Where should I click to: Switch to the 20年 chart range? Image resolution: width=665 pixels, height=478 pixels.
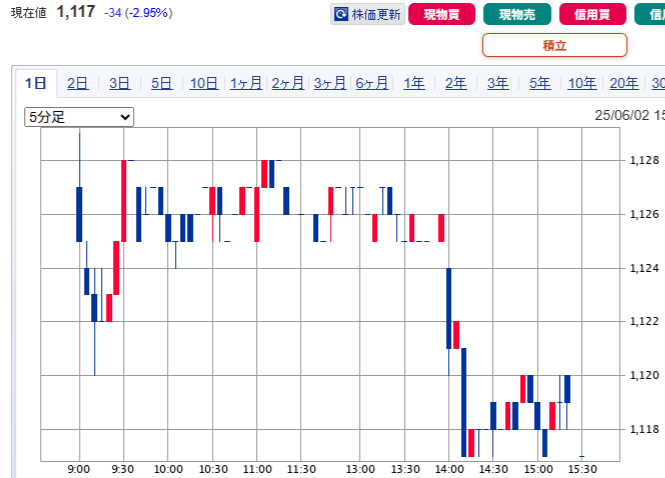(x=624, y=83)
